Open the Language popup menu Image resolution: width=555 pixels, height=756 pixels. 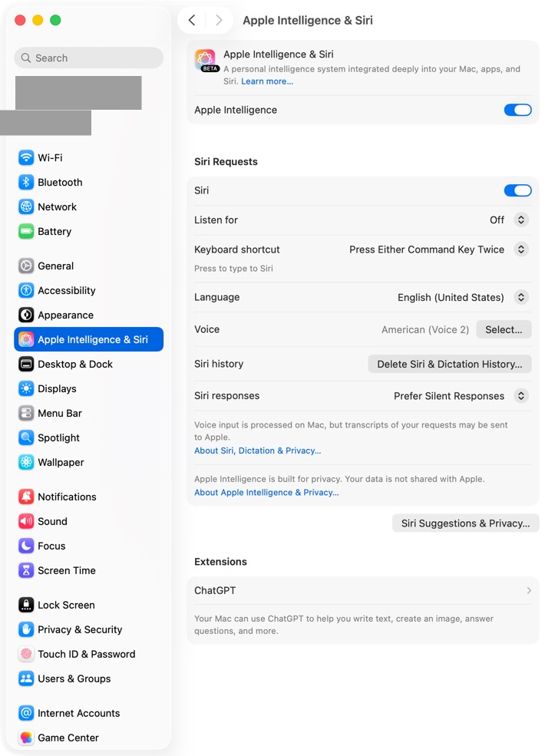[520, 297]
